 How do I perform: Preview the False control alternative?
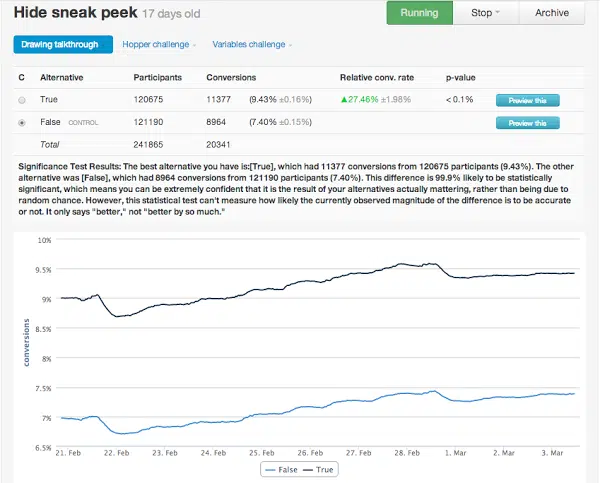[x=527, y=123]
